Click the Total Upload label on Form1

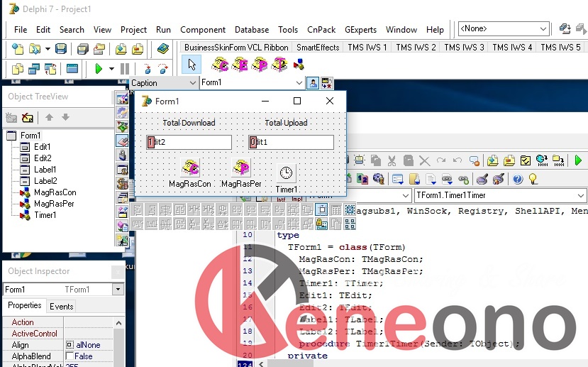pyautogui.click(x=286, y=123)
